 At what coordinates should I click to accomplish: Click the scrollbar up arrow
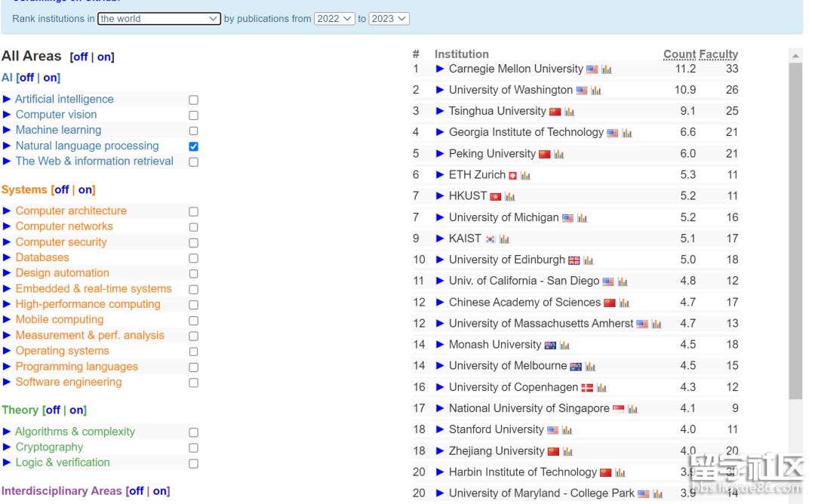[x=795, y=56]
